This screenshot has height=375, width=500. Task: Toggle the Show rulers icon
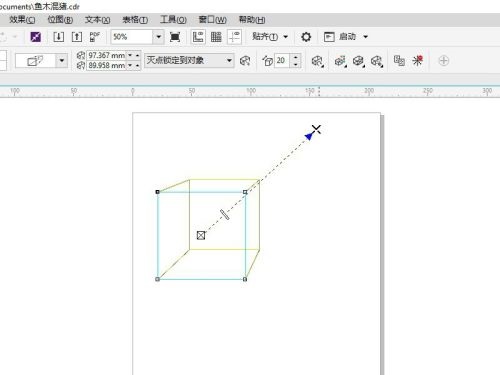[198, 37]
